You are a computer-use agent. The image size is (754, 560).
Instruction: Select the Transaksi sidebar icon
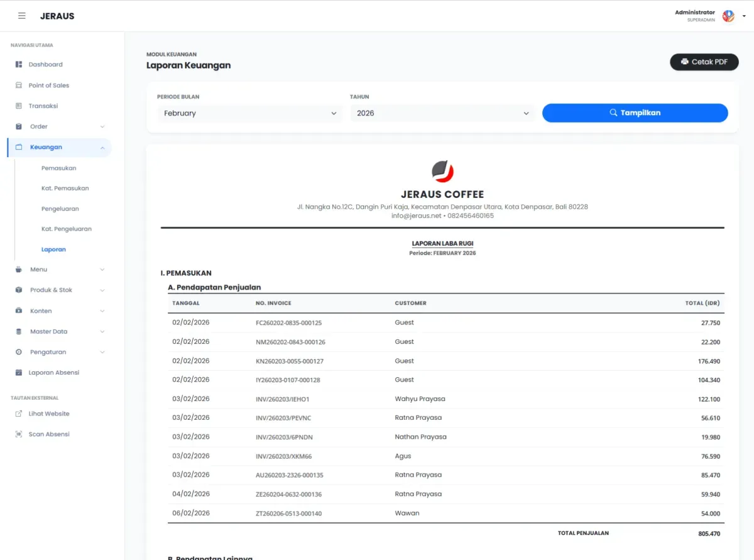coord(19,106)
